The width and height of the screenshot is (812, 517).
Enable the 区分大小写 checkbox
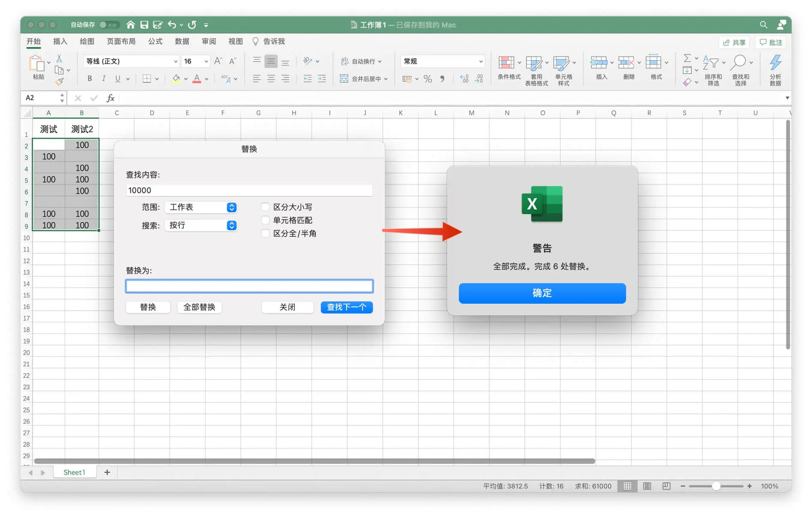pyautogui.click(x=265, y=207)
